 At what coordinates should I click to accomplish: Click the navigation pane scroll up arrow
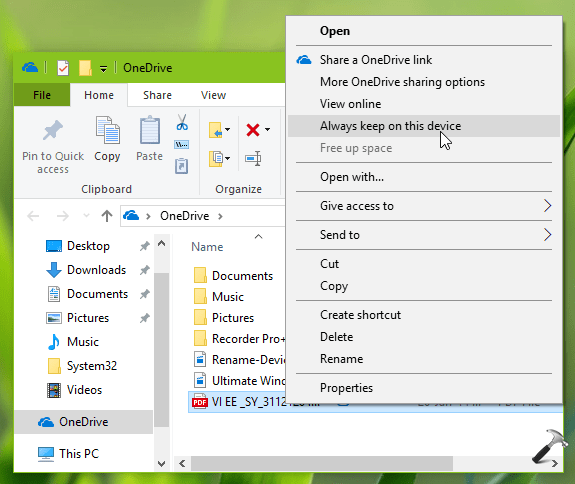point(161,243)
